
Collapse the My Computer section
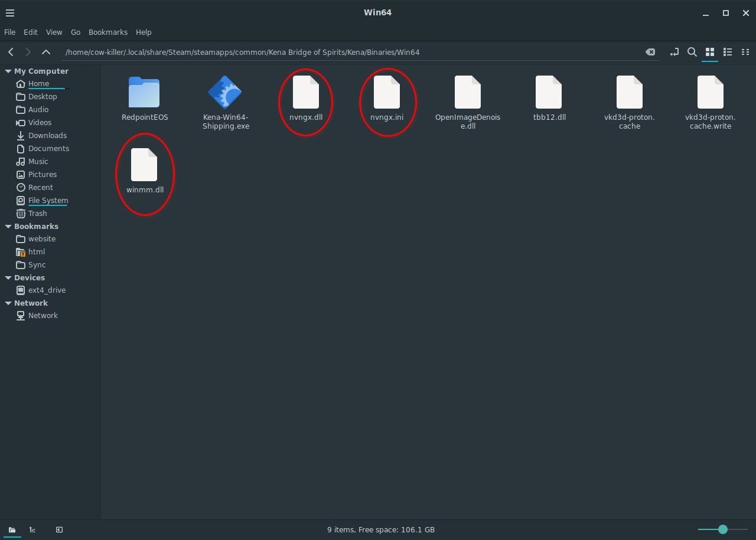tap(8, 71)
